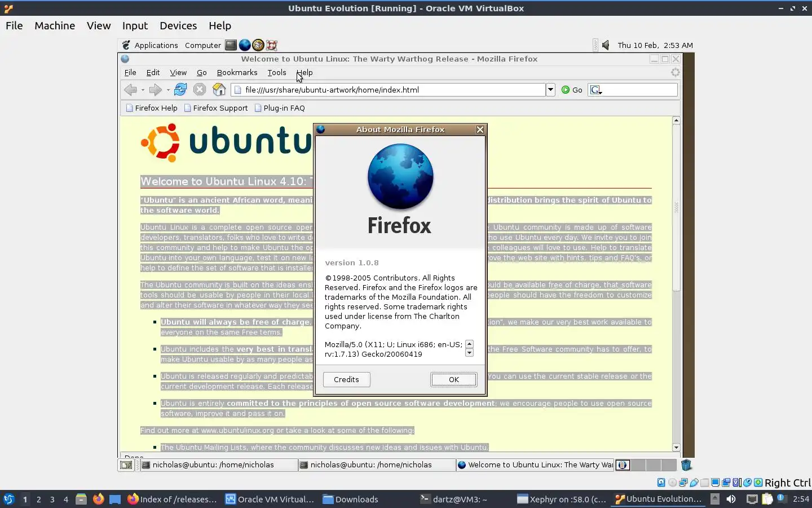Click into the URL address field

[x=389, y=90]
